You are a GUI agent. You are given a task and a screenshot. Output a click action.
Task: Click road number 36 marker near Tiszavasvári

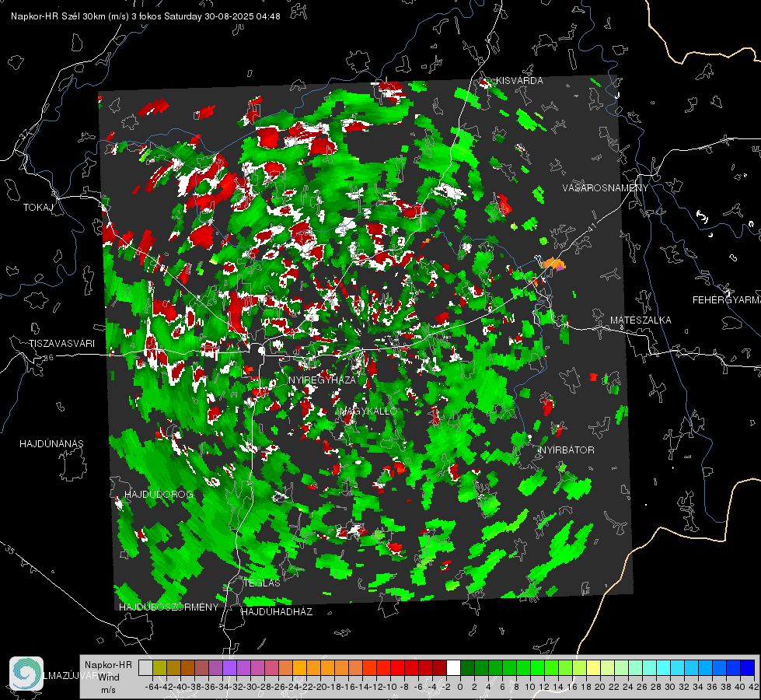tap(48, 358)
